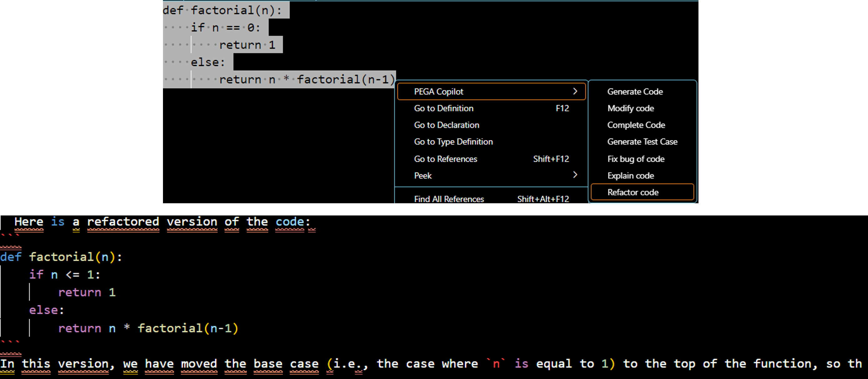Expand the PEGA Copilot chevron arrow
868x379 pixels.
click(575, 91)
